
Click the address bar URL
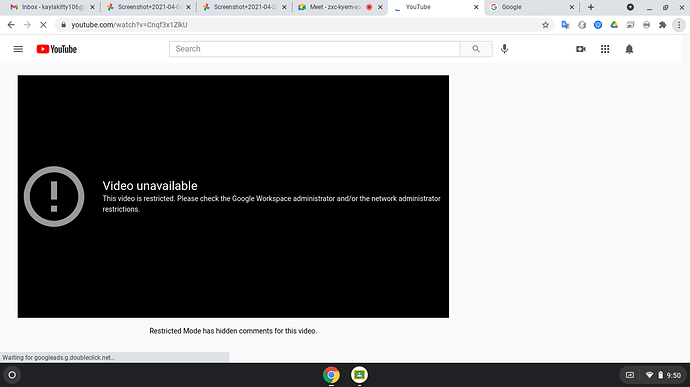point(129,25)
